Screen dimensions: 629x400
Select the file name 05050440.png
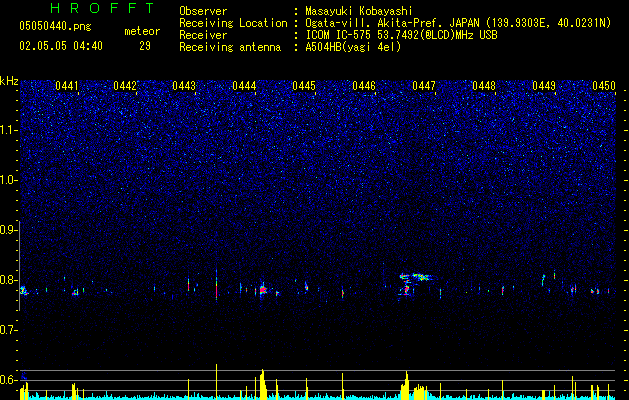pyautogui.click(x=55, y=27)
